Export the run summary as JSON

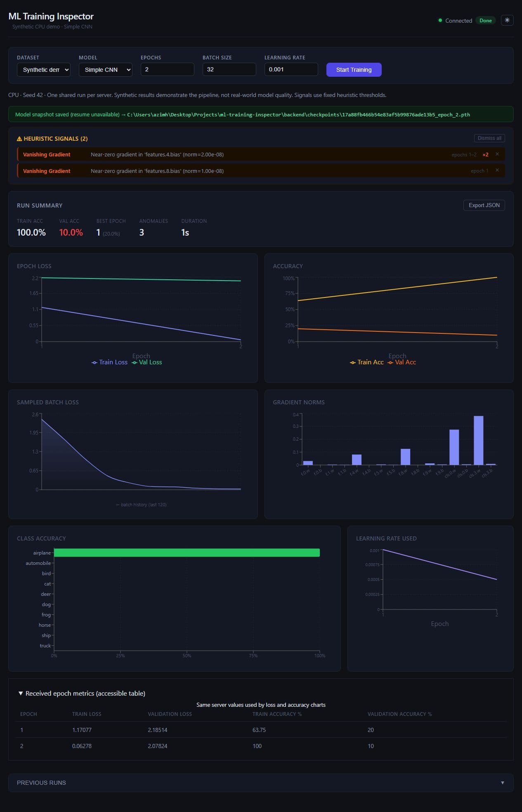click(484, 205)
